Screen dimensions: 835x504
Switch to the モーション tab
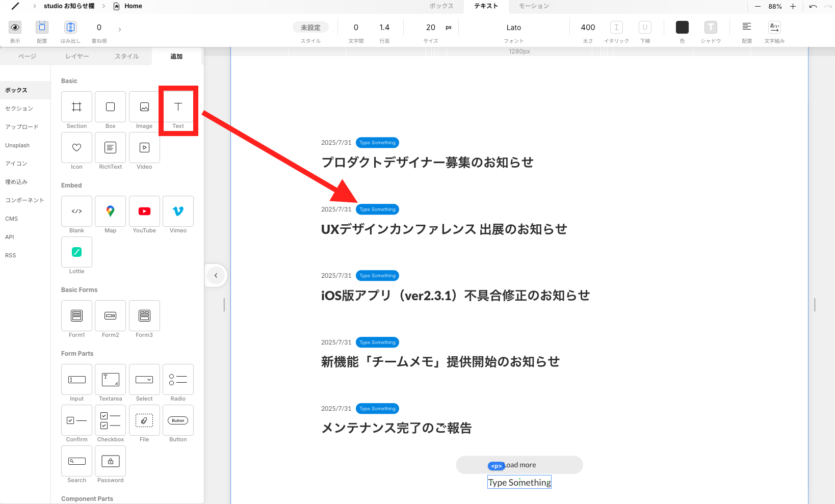[533, 6]
